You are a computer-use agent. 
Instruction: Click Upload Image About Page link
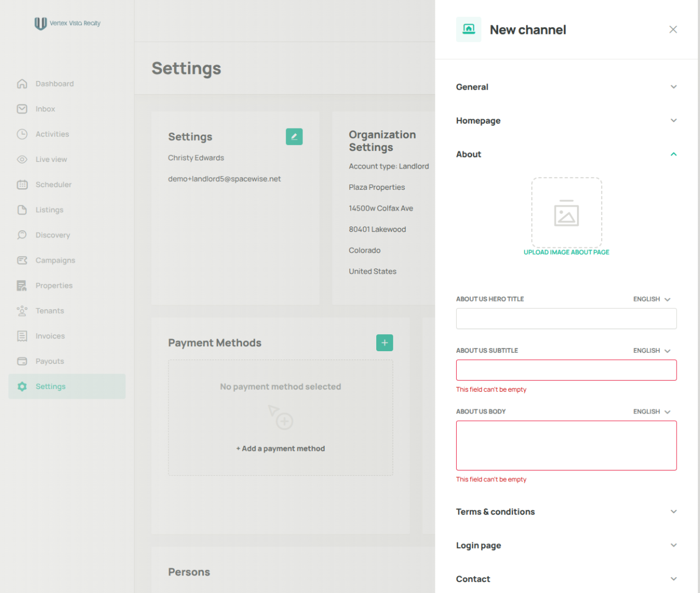pyautogui.click(x=567, y=252)
